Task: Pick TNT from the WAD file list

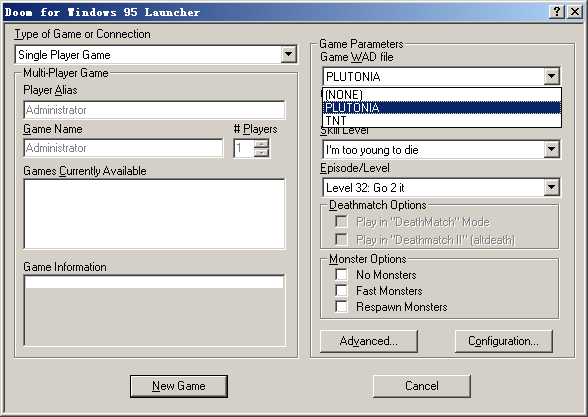Action: click(x=442, y=120)
